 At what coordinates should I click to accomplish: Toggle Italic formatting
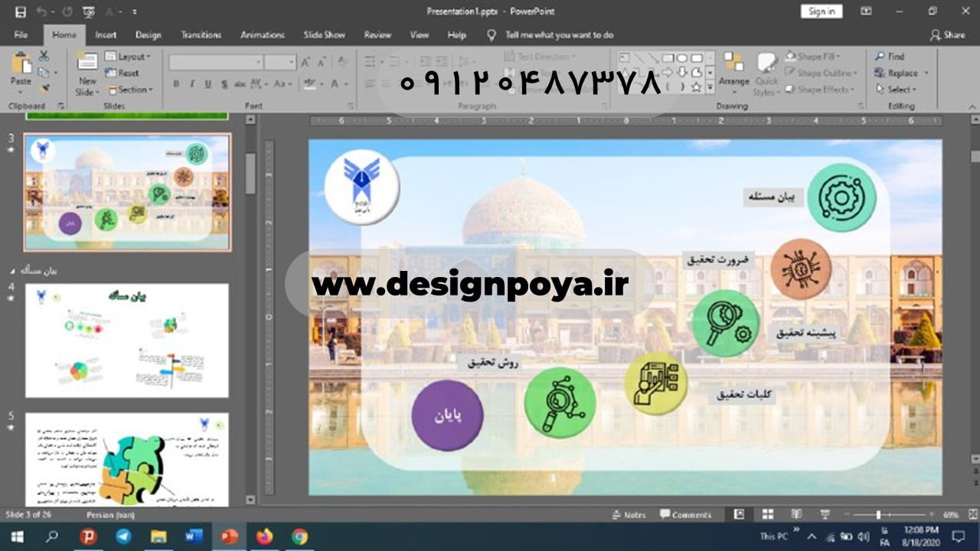point(191,84)
